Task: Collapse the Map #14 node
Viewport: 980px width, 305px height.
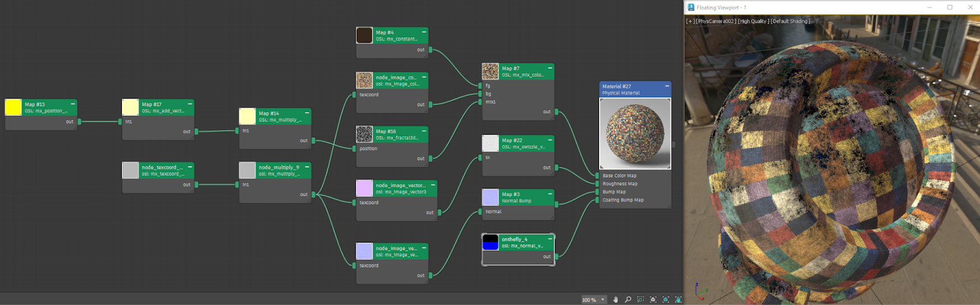Action: point(307,113)
